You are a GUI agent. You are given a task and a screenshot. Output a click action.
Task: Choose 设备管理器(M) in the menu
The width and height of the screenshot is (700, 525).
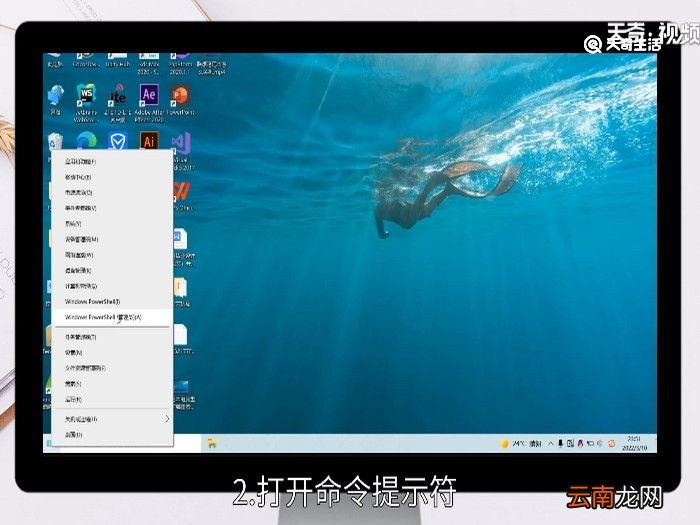click(x=112, y=239)
